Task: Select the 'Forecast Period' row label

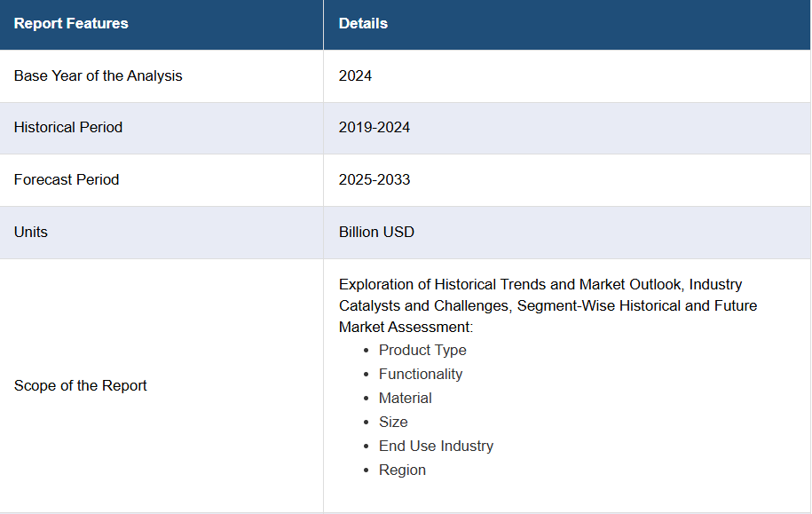Action: coord(67,180)
